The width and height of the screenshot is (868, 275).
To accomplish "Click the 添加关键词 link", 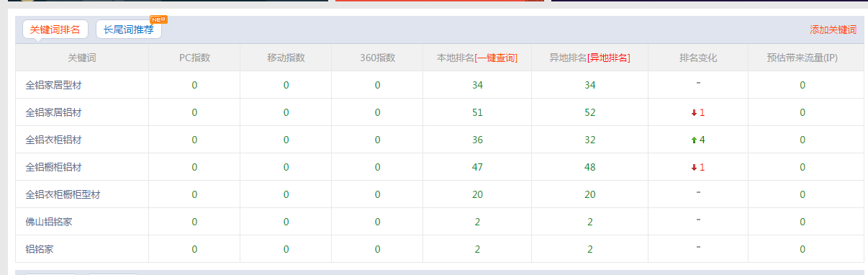I will click(x=833, y=30).
